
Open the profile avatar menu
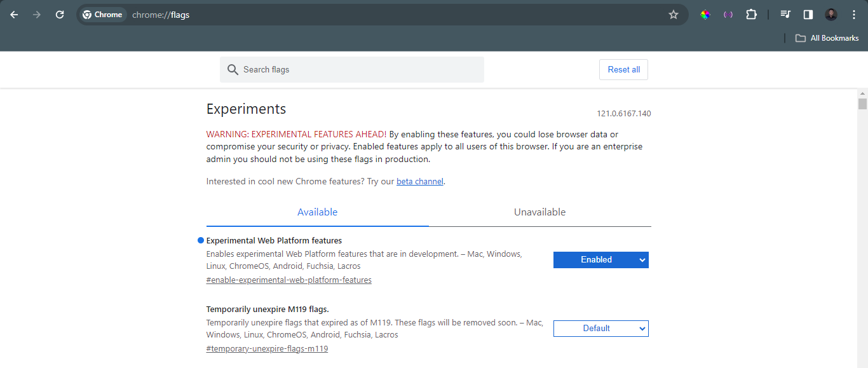tap(831, 15)
